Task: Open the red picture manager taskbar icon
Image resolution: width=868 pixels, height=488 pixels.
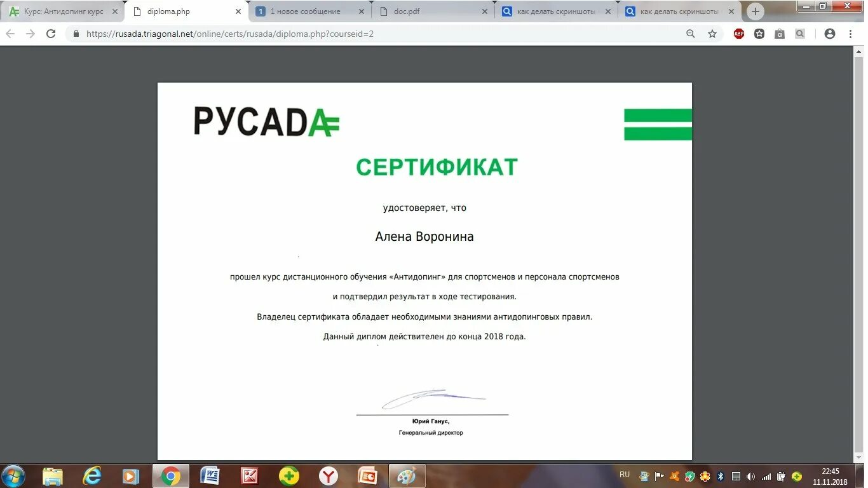Action: tap(249, 476)
